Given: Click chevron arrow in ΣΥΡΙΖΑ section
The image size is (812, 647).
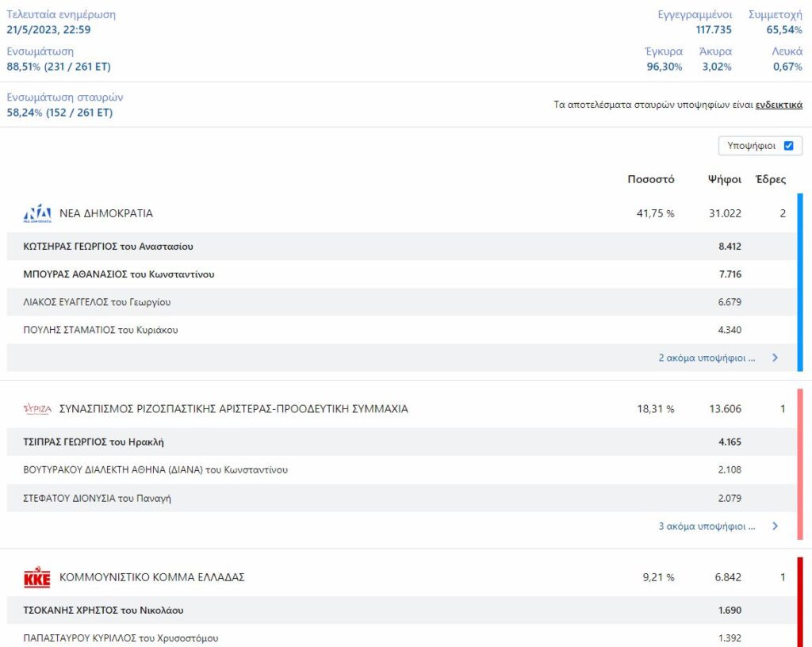Looking at the screenshot, I should [x=775, y=526].
